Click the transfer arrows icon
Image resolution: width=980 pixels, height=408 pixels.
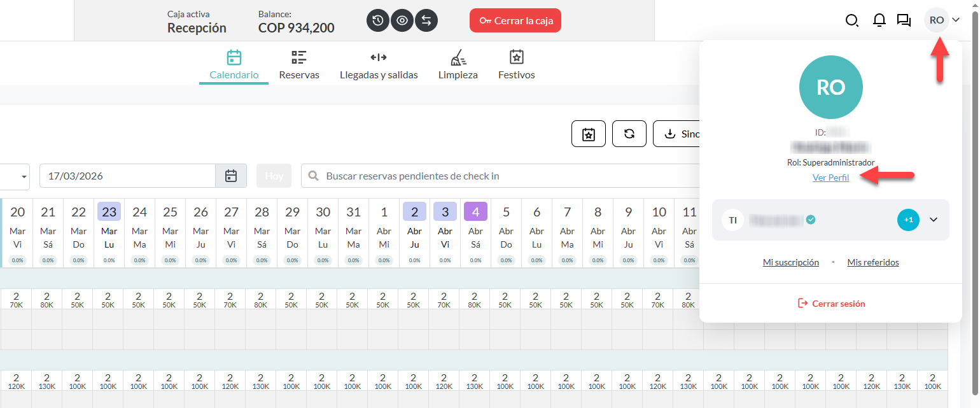click(426, 20)
